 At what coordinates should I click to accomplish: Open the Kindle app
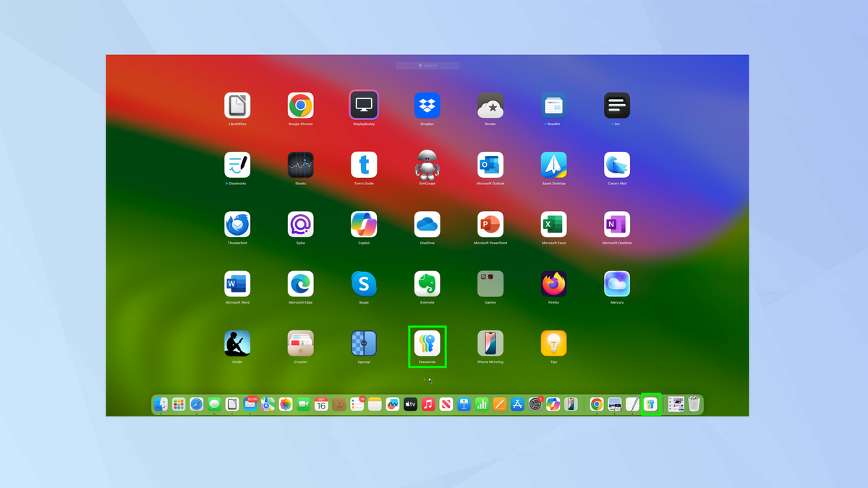[237, 342]
